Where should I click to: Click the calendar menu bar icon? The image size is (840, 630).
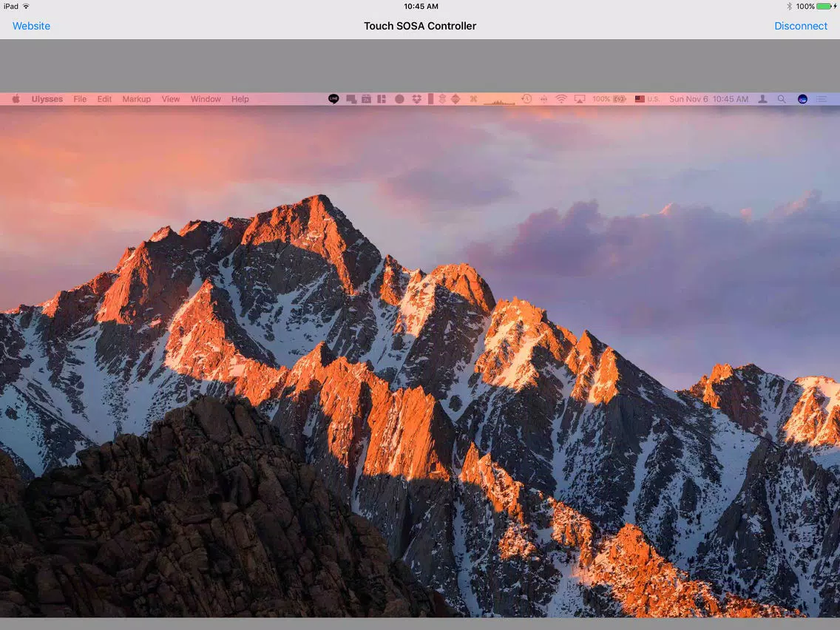point(367,99)
